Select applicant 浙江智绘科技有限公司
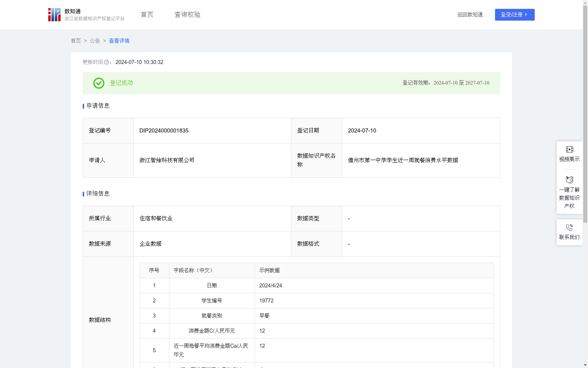This screenshot has width=588, height=368. tap(167, 160)
